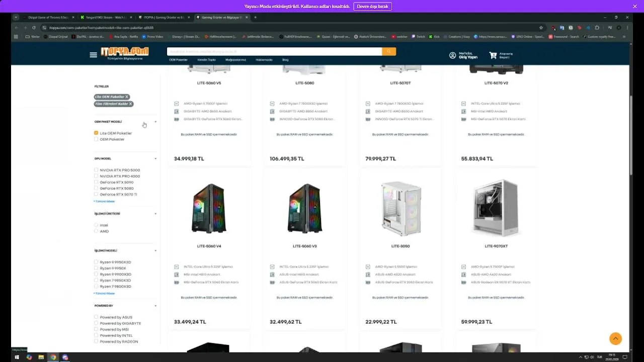The width and height of the screenshot is (644, 362).
Task: Open the apps grid icon in bookmarks bar
Action: [16, 37]
